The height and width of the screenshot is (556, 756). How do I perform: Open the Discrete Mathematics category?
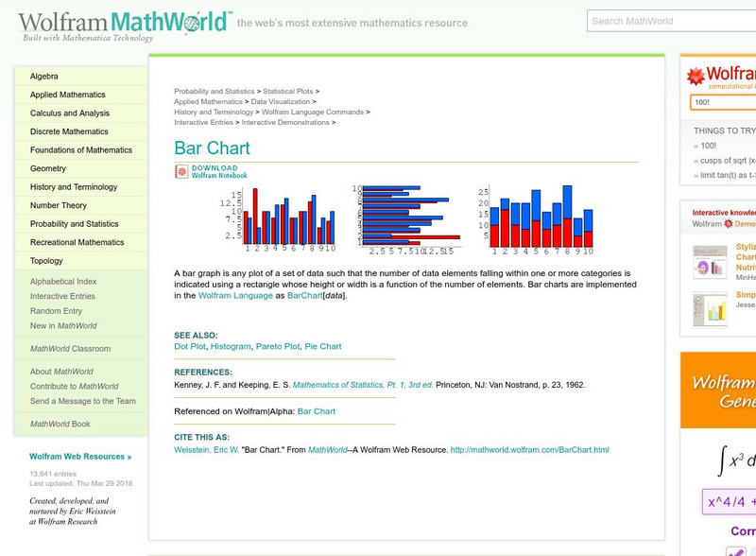69,131
